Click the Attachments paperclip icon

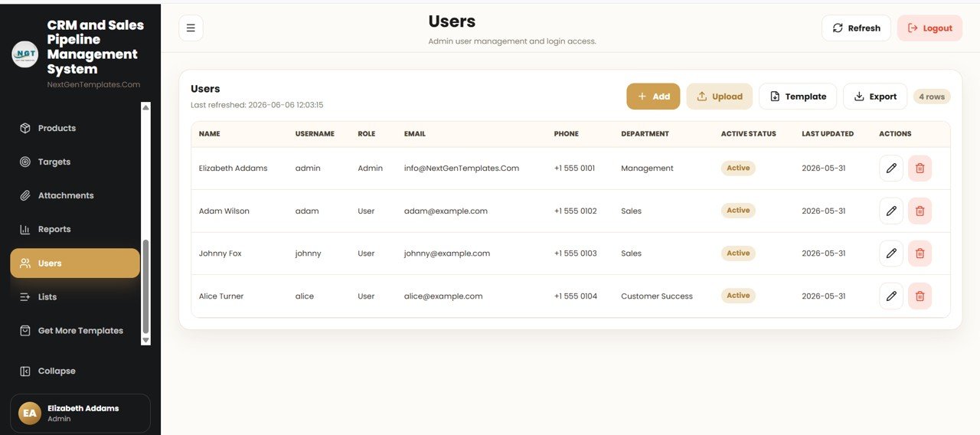pos(25,195)
